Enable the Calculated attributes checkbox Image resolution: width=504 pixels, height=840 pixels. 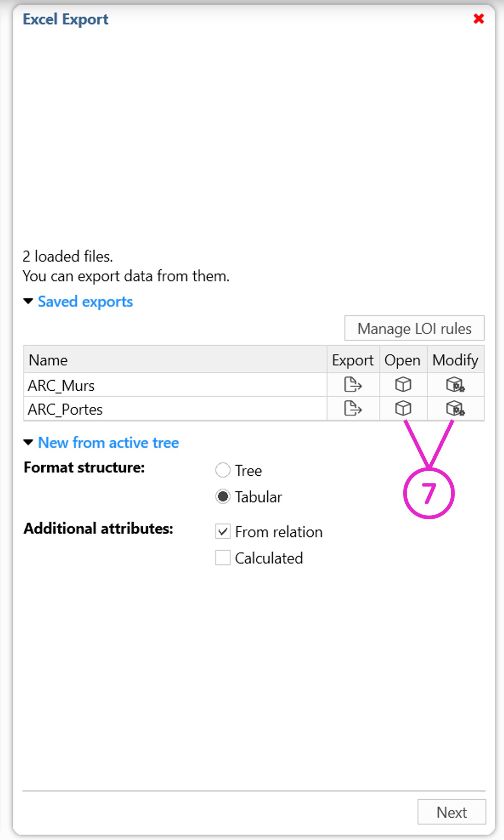[x=223, y=558]
